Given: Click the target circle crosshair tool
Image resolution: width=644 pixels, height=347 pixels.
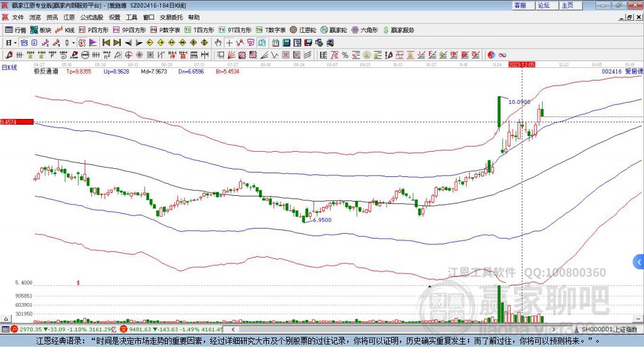Looking at the screenshot, I should click(x=128, y=55).
